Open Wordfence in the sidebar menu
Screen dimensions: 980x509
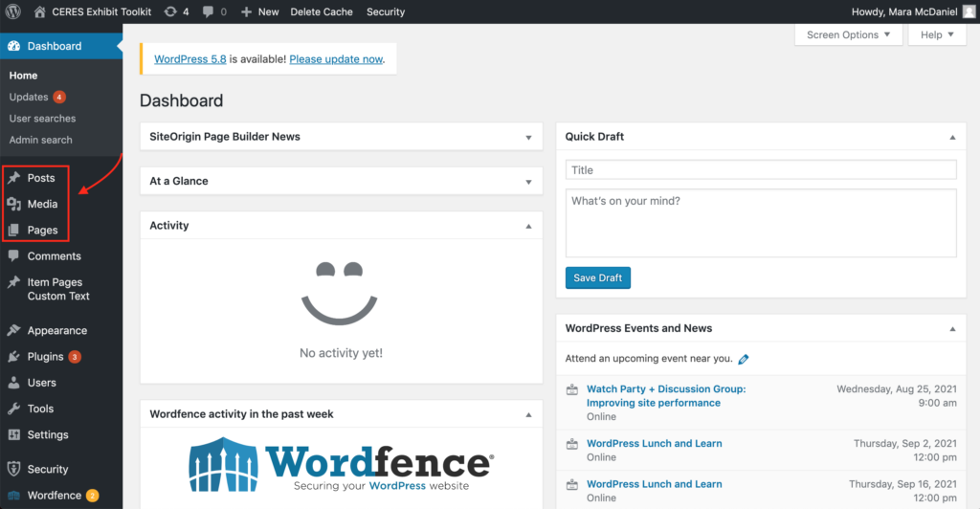(x=54, y=496)
